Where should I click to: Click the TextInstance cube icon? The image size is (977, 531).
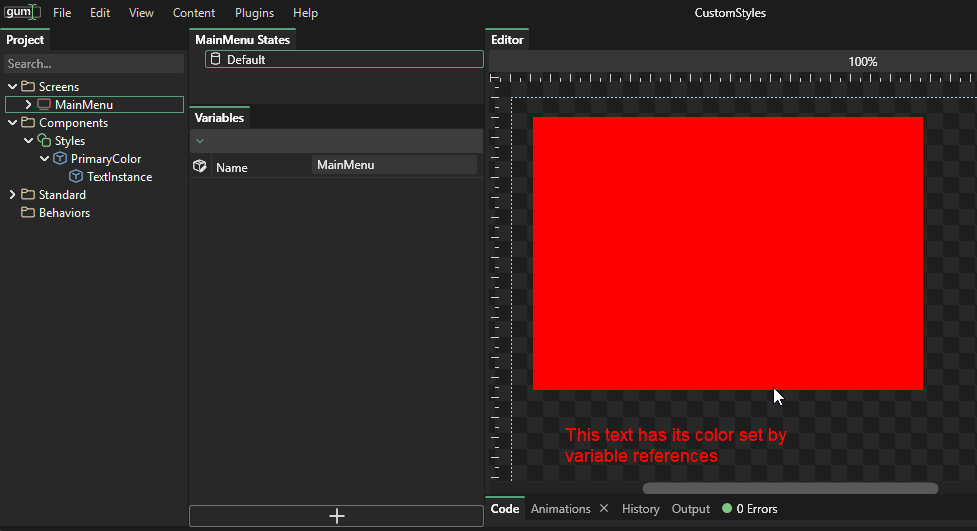76,177
